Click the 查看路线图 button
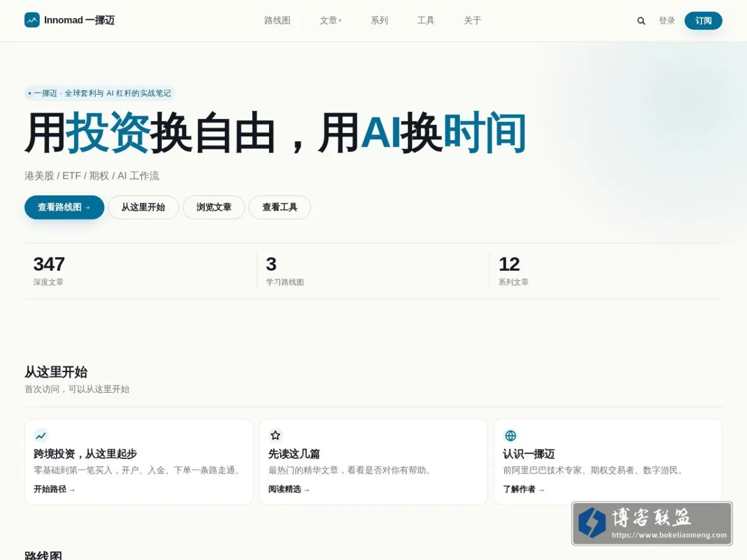 [64, 207]
